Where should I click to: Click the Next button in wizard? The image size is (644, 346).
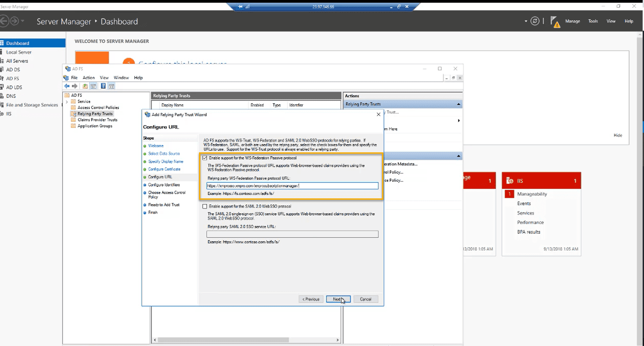tap(338, 299)
